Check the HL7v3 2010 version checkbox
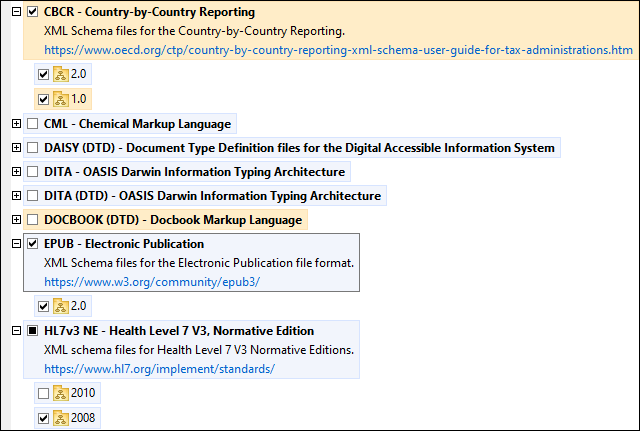640x431 pixels. (x=42, y=393)
